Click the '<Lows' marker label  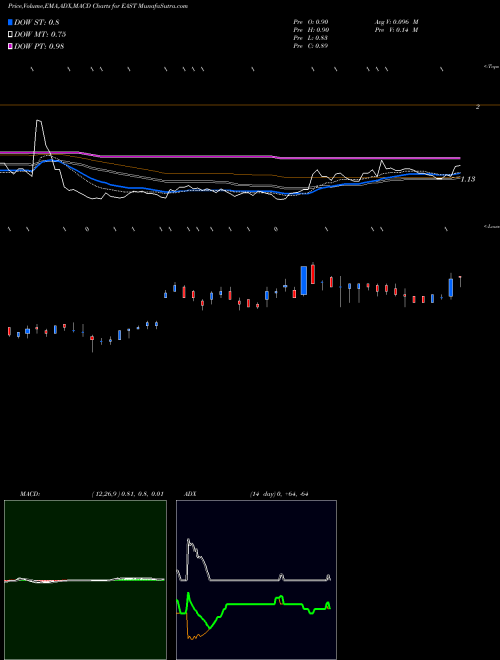point(491,226)
